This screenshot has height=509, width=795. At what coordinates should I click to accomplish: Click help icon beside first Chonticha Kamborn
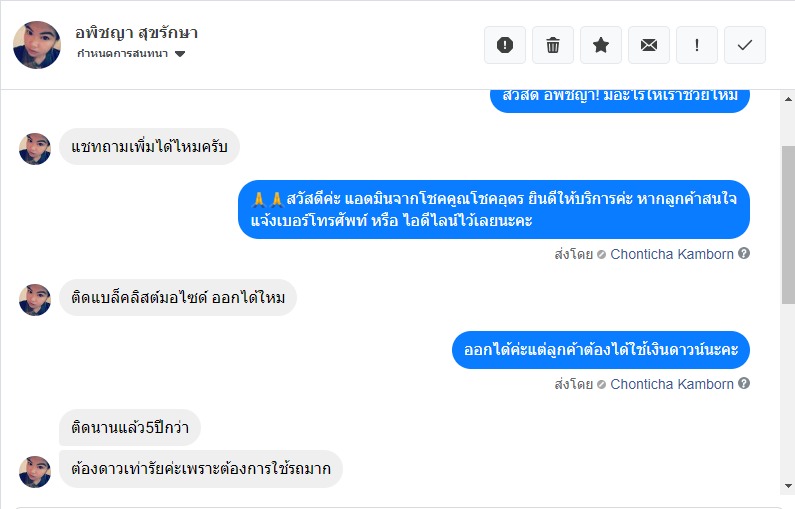[x=744, y=254]
